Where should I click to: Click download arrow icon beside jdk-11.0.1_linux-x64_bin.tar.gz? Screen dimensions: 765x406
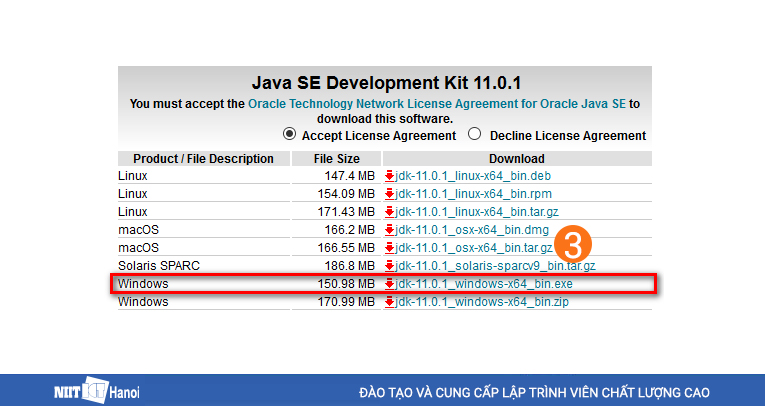tap(389, 212)
